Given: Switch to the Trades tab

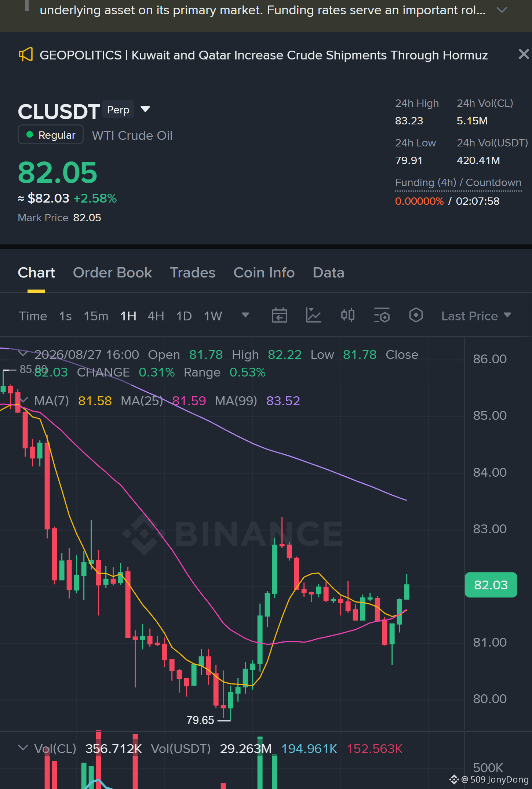Looking at the screenshot, I should (x=193, y=273).
